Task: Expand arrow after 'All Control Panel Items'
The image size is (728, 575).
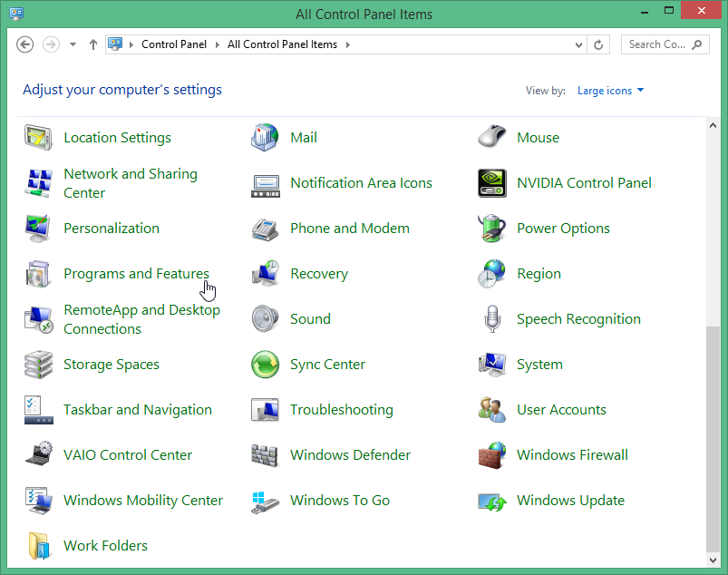Action: pyautogui.click(x=348, y=44)
